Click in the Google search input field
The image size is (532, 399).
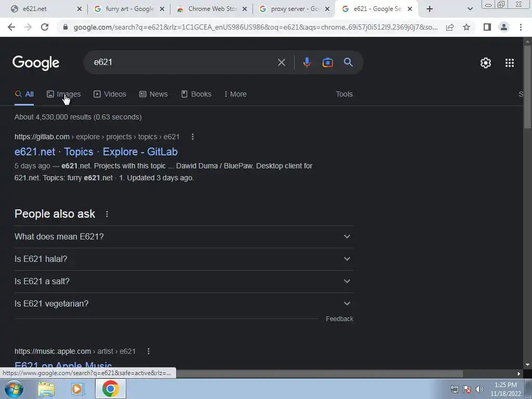[x=183, y=62]
